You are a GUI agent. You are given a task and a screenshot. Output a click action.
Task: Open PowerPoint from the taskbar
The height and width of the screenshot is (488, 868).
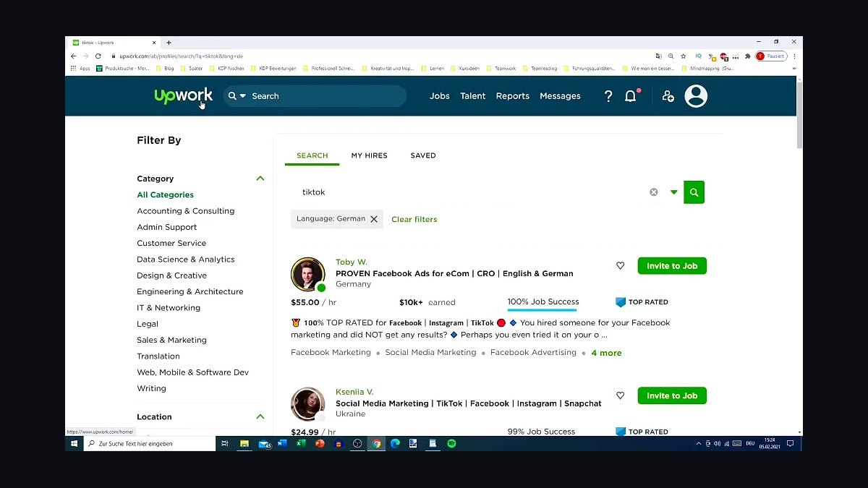click(320, 443)
